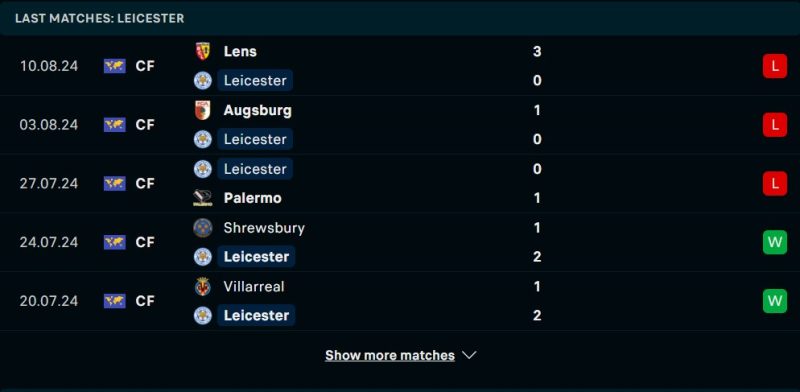Click the Lens club crest icon
This screenshot has width=800, height=392.
point(203,52)
